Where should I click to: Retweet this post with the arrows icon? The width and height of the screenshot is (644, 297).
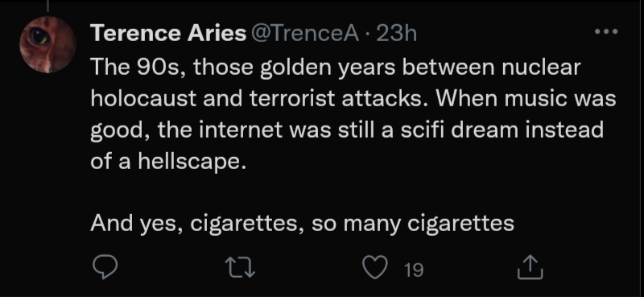[x=242, y=267]
